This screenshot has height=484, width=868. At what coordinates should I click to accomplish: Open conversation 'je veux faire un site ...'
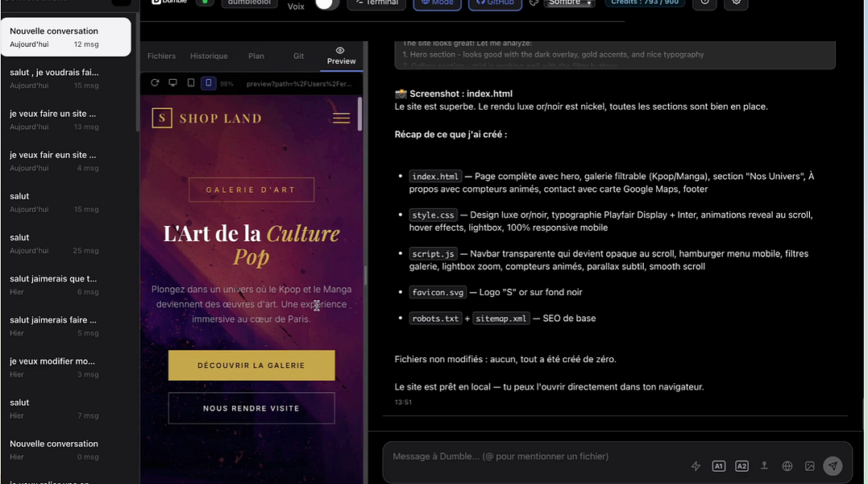click(66, 119)
